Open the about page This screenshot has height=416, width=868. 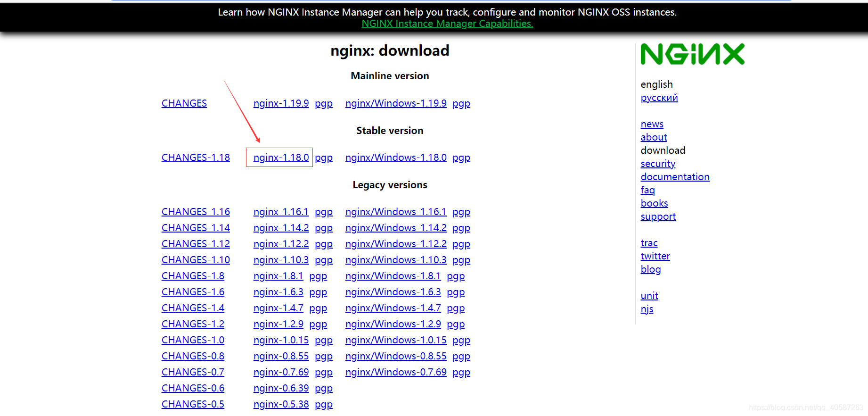[x=654, y=137]
